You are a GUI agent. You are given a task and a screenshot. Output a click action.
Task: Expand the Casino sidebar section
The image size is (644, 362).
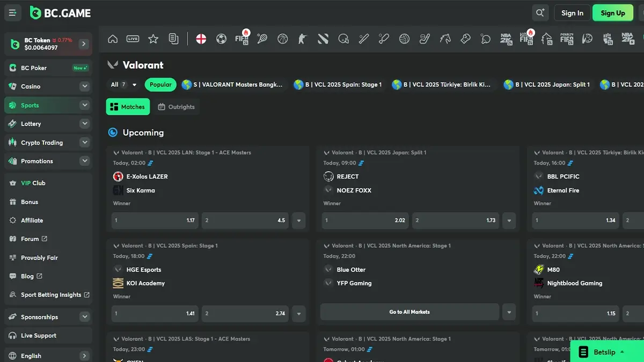(x=84, y=86)
